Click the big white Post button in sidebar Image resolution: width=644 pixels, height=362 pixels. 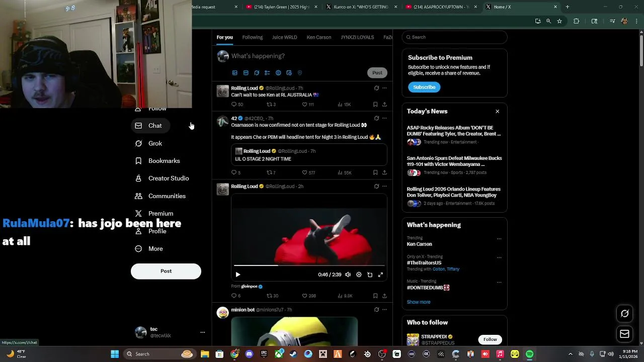(x=166, y=271)
